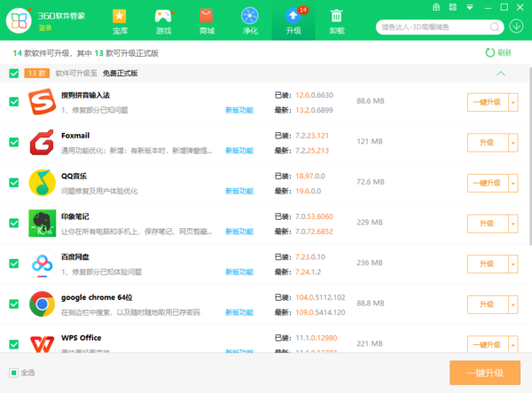This screenshot has height=393, width=532.
Task: Toggle the 全选 select-all checkbox
Action: tap(13, 373)
